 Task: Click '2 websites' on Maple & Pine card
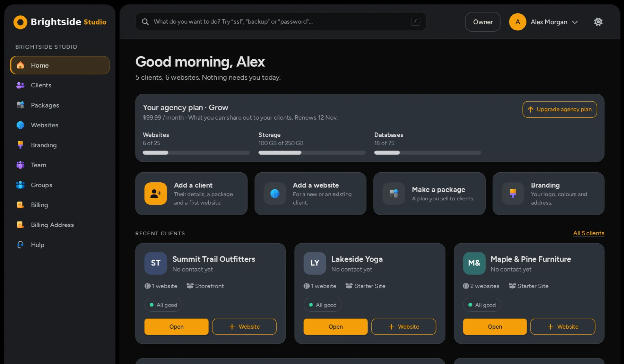pos(481,286)
